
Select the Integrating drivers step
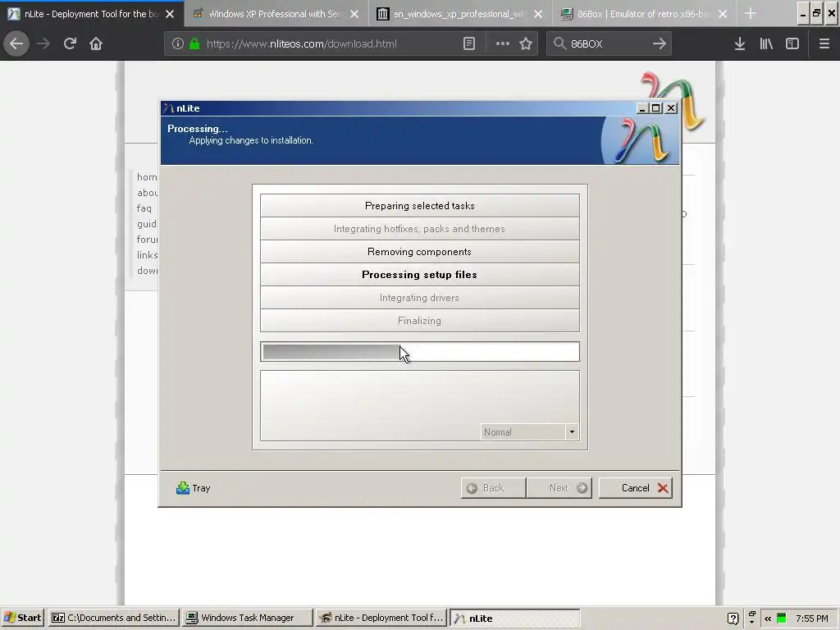(420, 298)
